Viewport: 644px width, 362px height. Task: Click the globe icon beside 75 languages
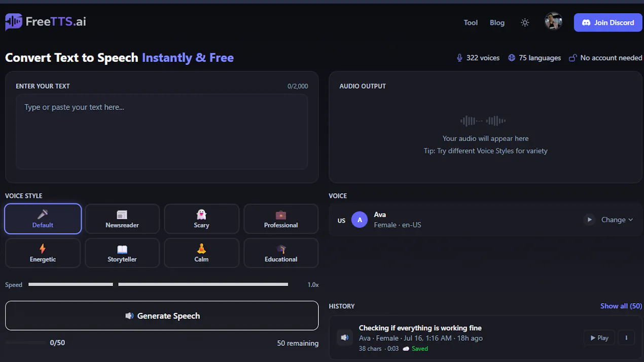coord(511,58)
